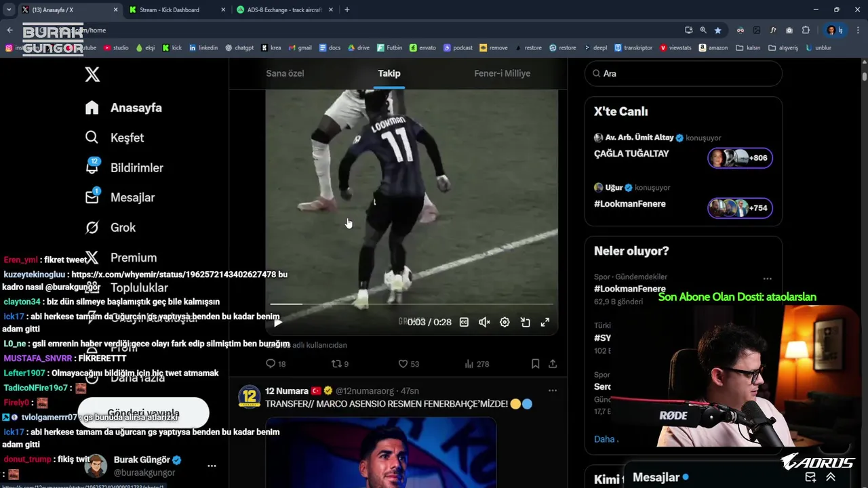The width and height of the screenshot is (868, 488).
Task: Open a new browser tab
Action: point(347,9)
